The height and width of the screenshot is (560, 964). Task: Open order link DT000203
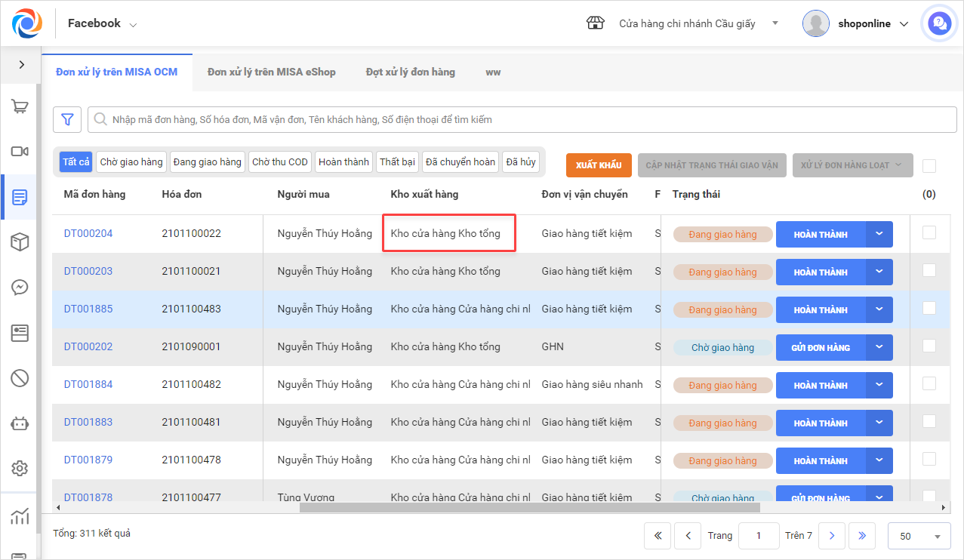click(x=88, y=271)
